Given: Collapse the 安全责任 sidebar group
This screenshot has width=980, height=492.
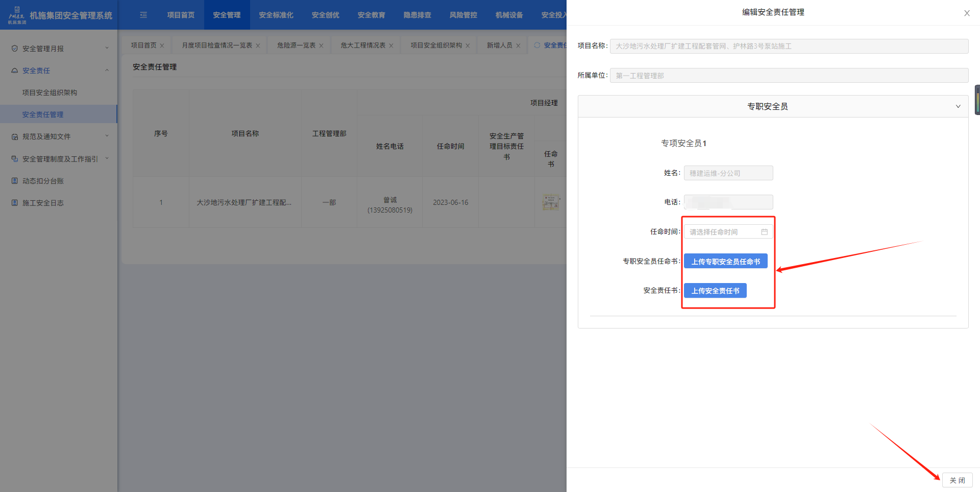Looking at the screenshot, I should [x=107, y=71].
